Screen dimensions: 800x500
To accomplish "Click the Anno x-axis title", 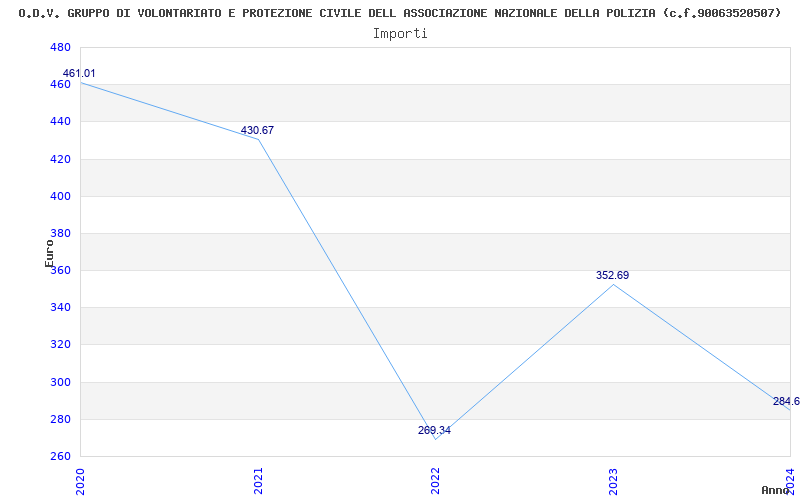I will tap(776, 490).
